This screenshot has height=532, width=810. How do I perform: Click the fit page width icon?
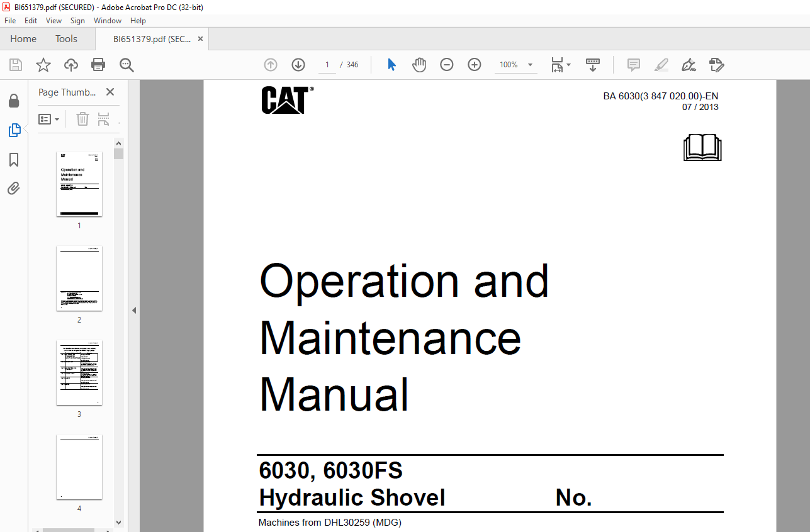tap(557, 65)
